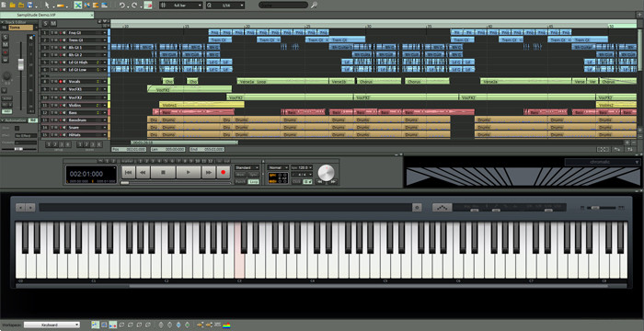
Task: Click the grid snap icon beside full bar
Action: (163, 6)
